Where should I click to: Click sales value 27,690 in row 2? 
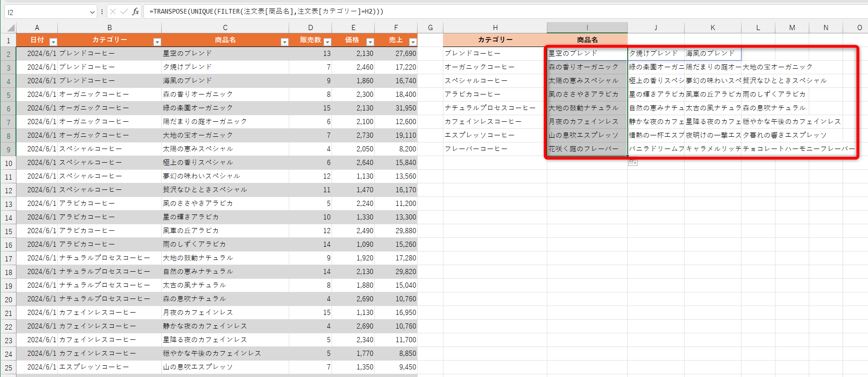point(396,54)
